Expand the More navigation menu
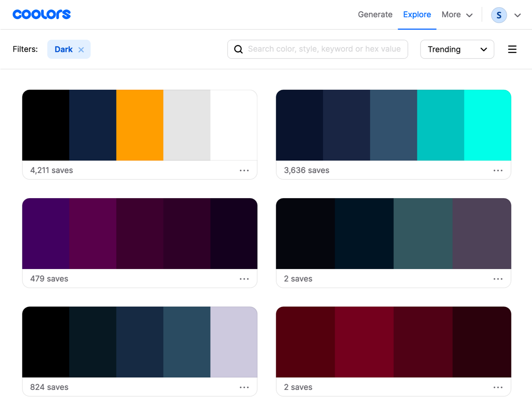This screenshot has height=409, width=532. 457,15
